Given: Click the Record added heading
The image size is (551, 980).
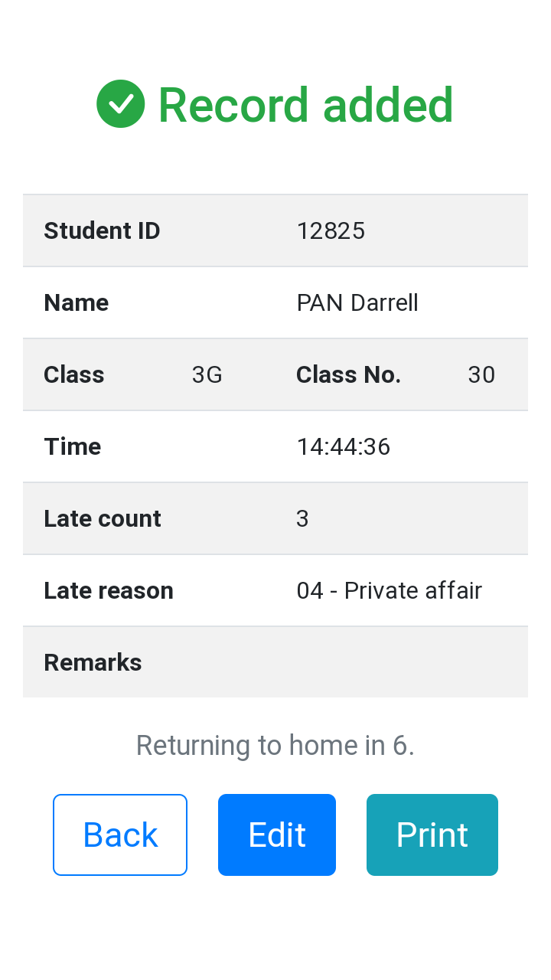Looking at the screenshot, I should click(305, 105).
